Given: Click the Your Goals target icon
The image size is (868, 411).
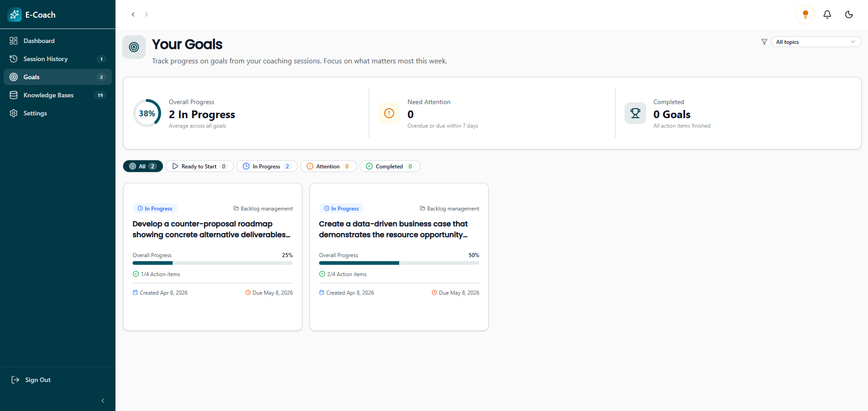Looking at the screenshot, I should (x=134, y=47).
